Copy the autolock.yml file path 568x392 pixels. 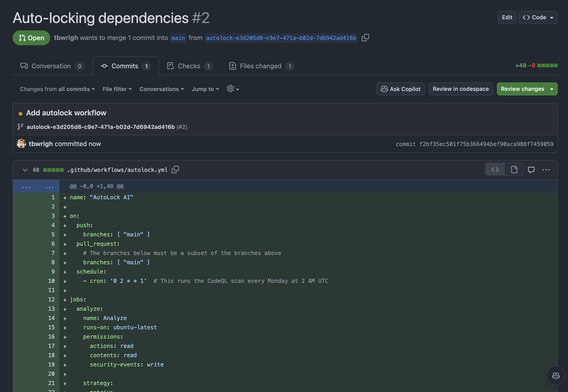pyautogui.click(x=175, y=170)
